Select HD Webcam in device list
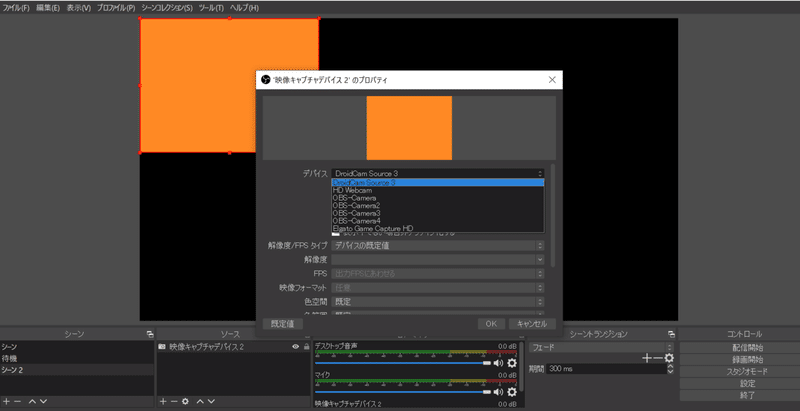The image size is (800, 411). (438, 190)
